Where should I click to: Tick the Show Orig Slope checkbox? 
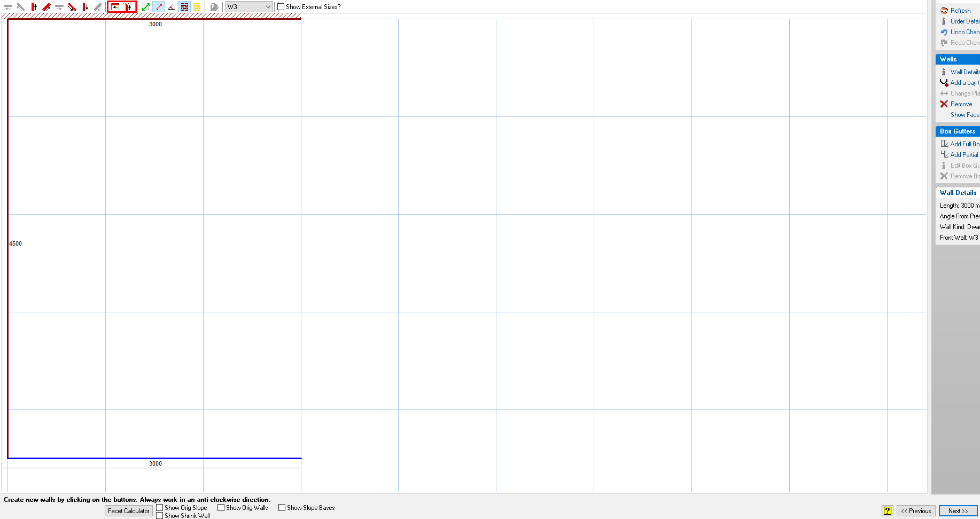point(159,508)
